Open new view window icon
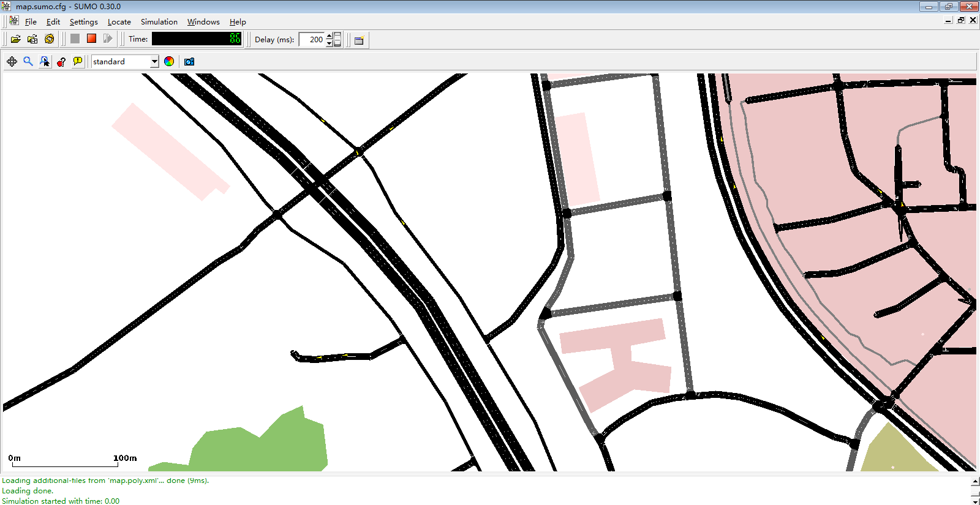 click(360, 40)
